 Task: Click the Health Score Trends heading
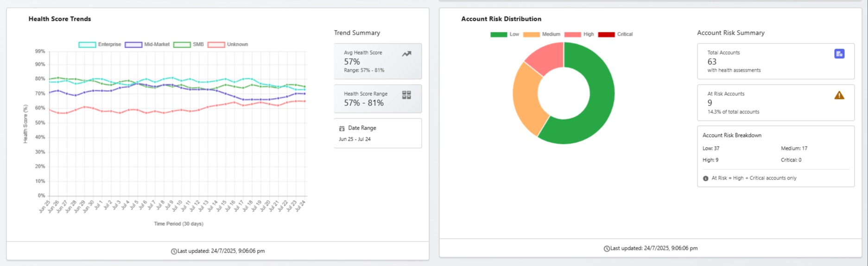click(60, 19)
